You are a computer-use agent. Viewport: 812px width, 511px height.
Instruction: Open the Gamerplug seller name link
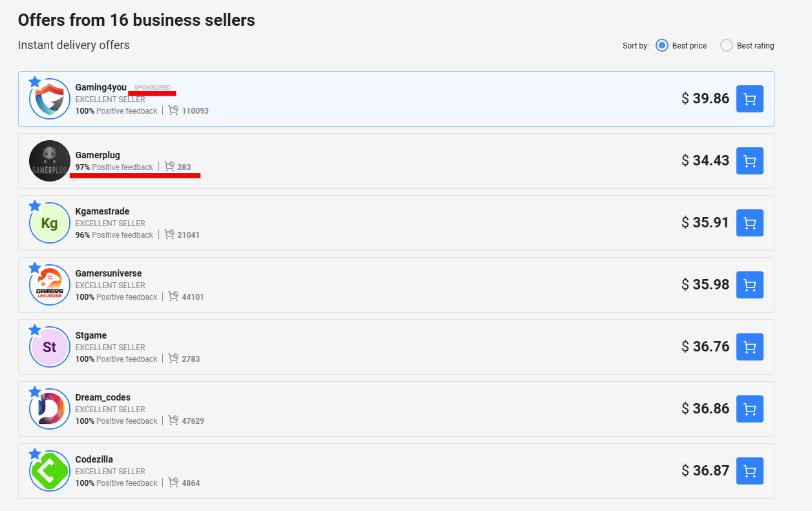point(98,155)
